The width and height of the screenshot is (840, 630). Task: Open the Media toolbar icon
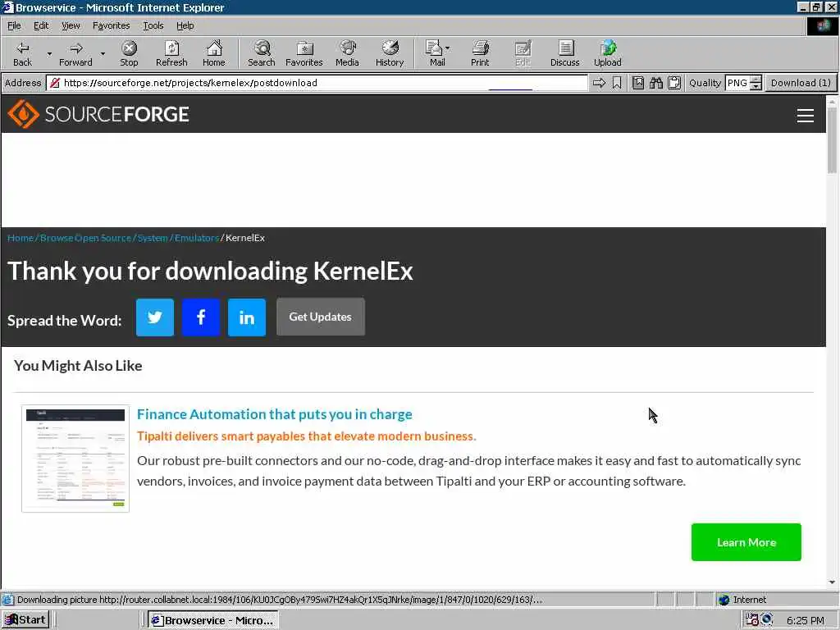[x=347, y=53]
